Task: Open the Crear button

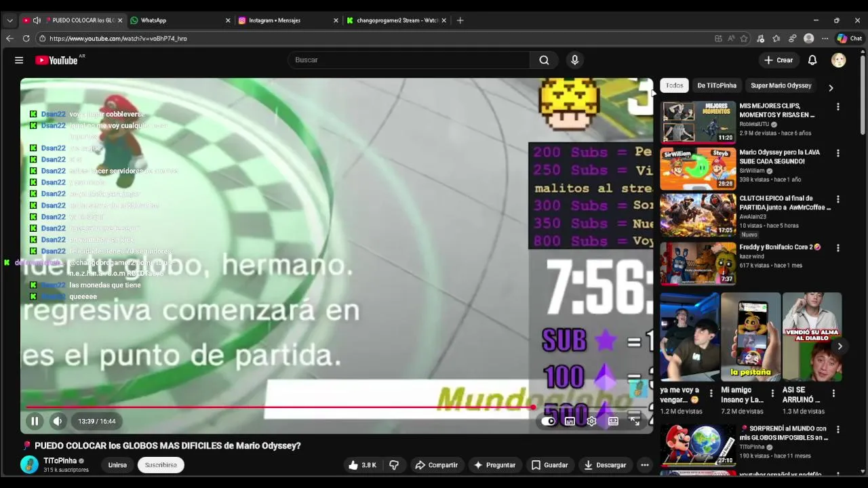Action: 778,60
